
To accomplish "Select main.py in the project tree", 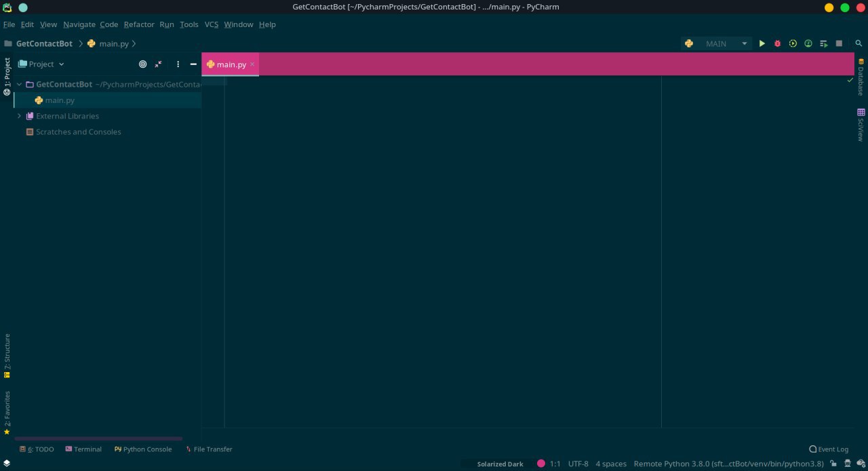I will [x=108, y=100].
